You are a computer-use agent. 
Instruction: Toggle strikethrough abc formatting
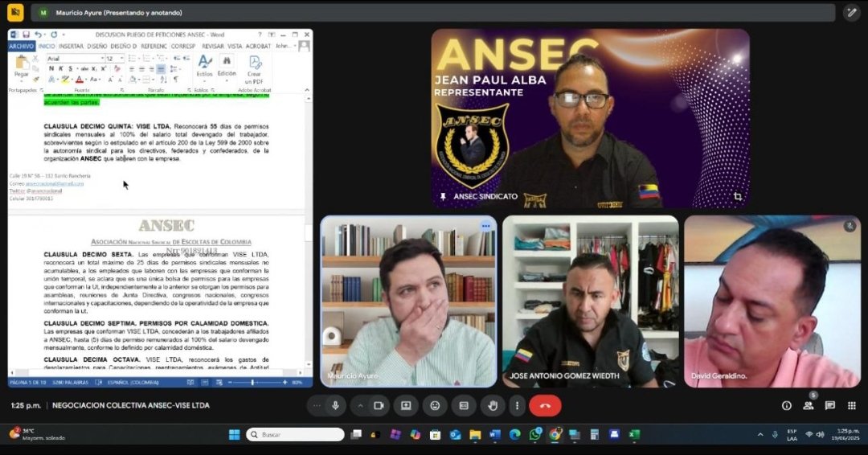click(x=84, y=69)
